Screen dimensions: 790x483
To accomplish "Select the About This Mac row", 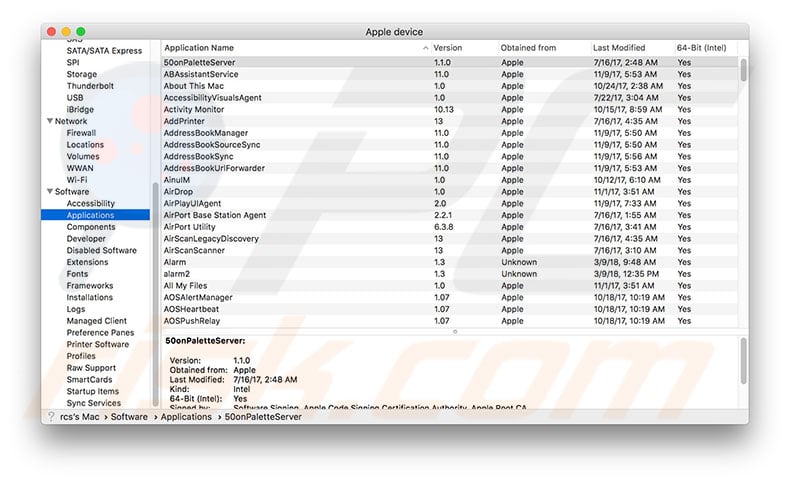I will (449, 86).
